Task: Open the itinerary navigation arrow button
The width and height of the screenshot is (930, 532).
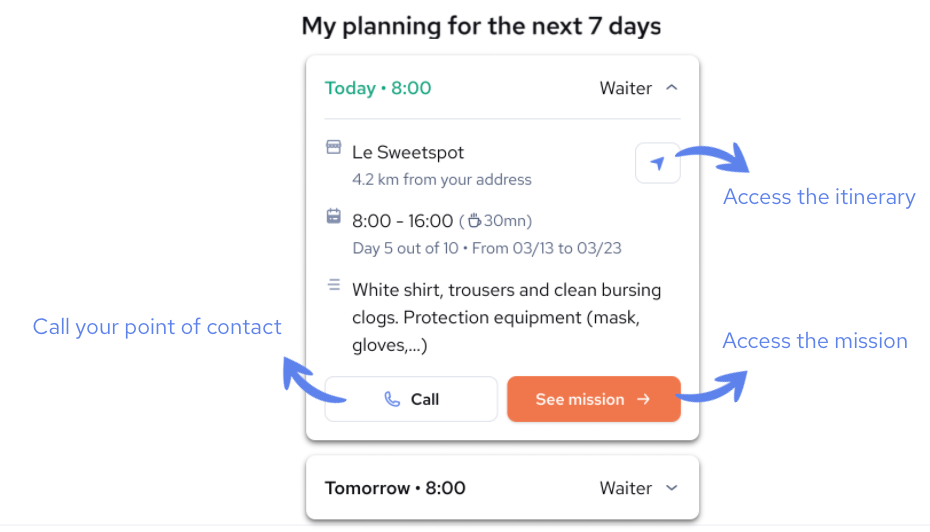Action: coord(657,163)
